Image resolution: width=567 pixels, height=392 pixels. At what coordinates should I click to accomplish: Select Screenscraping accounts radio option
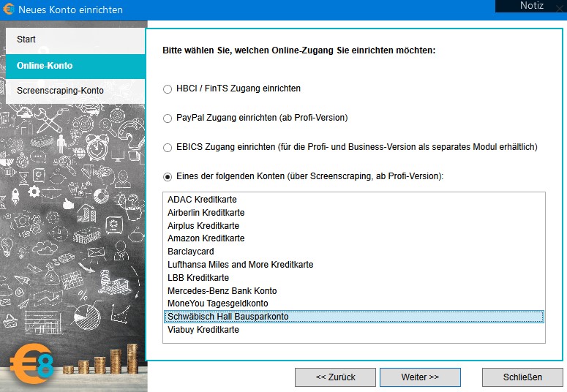click(168, 177)
